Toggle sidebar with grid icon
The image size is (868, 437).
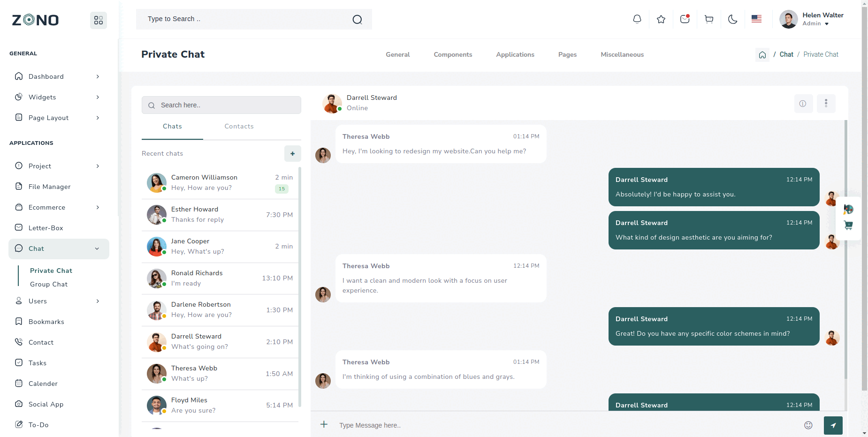click(x=99, y=20)
